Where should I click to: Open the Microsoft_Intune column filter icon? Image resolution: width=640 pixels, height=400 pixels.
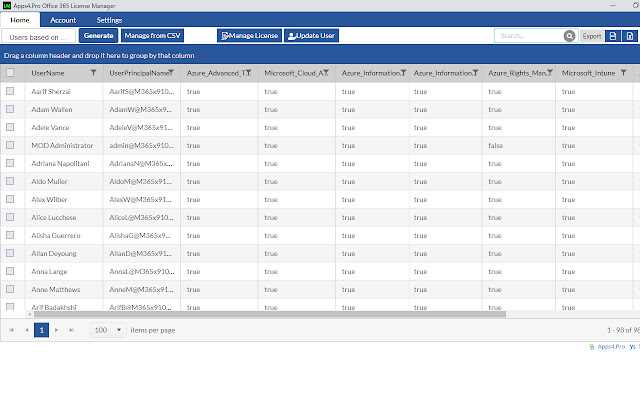(x=624, y=73)
